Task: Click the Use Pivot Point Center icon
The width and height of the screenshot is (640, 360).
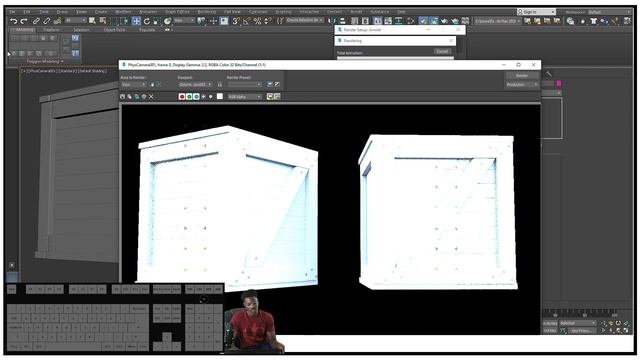Action: [x=202, y=21]
